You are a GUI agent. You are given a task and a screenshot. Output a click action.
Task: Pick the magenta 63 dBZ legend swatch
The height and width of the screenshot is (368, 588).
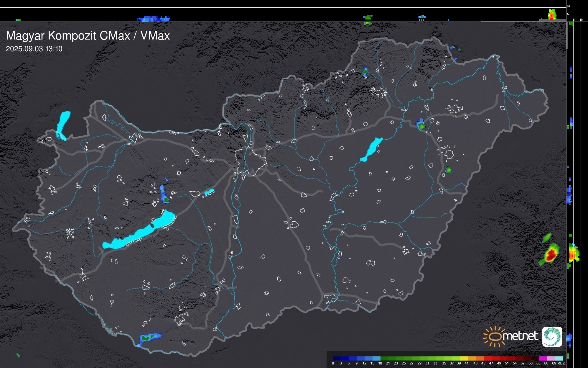(x=543, y=358)
